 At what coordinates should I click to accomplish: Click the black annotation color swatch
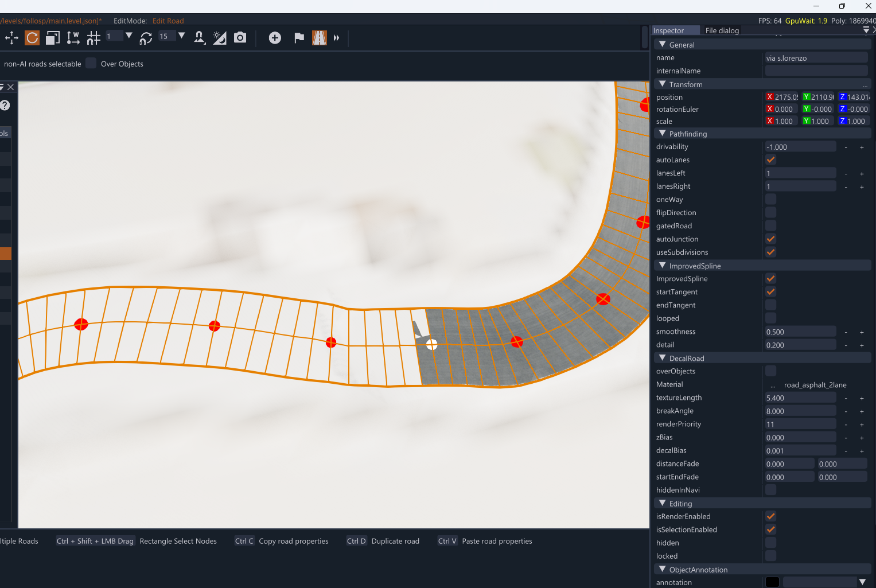pos(772,582)
